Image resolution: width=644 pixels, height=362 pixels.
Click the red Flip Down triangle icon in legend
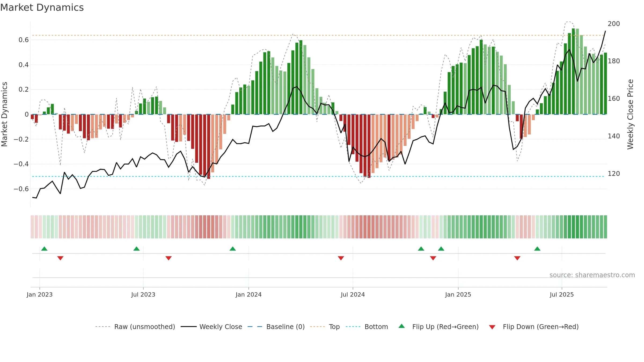492,327
